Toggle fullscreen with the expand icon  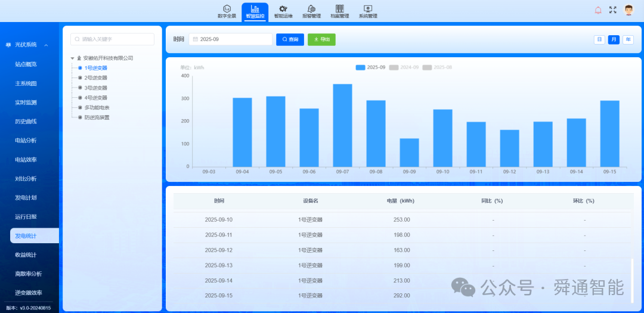point(613,10)
